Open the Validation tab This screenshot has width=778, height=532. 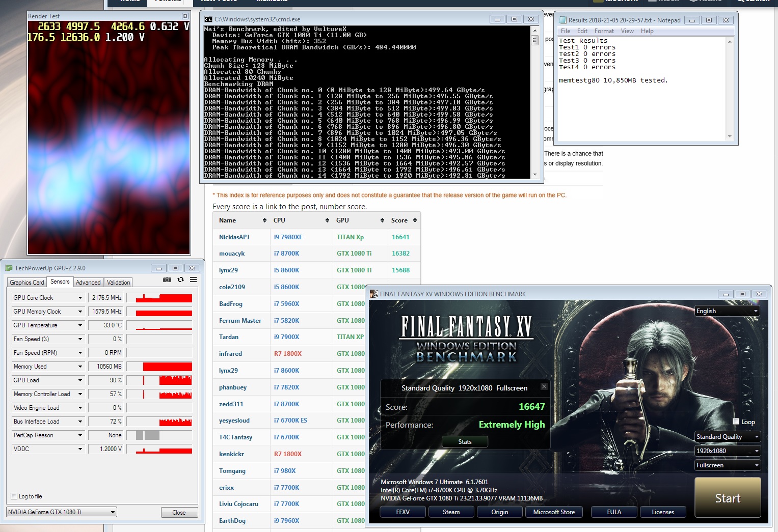(119, 283)
